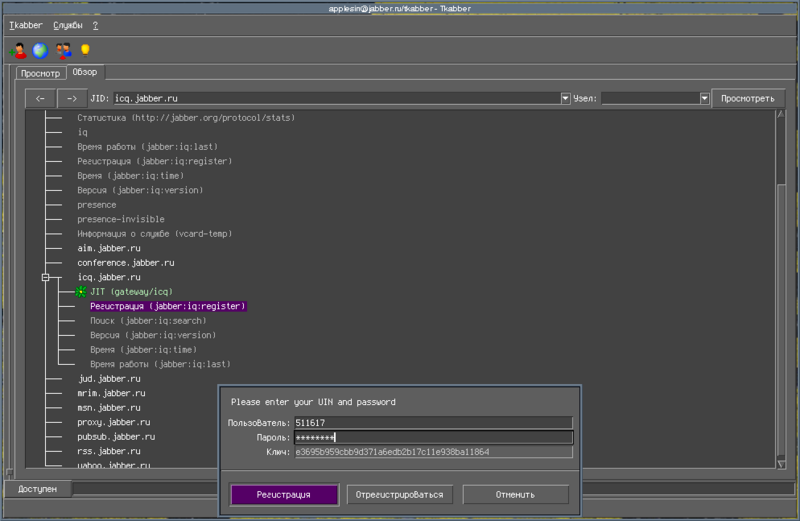Image resolution: width=800 pixels, height=521 pixels.
Task: Click the green ICQ flower icon
Action: [x=80, y=291]
